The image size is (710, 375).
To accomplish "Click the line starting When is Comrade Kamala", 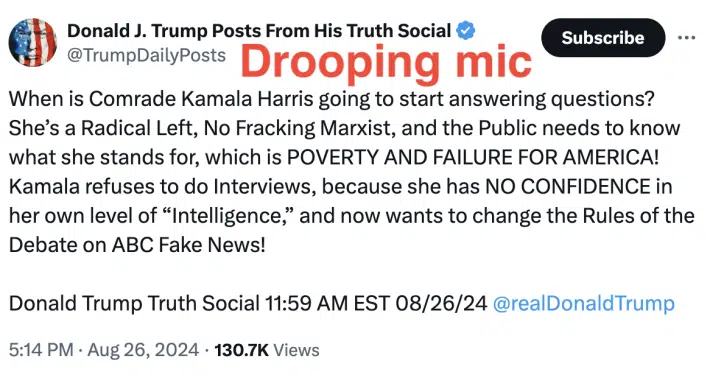I will 332,99.
